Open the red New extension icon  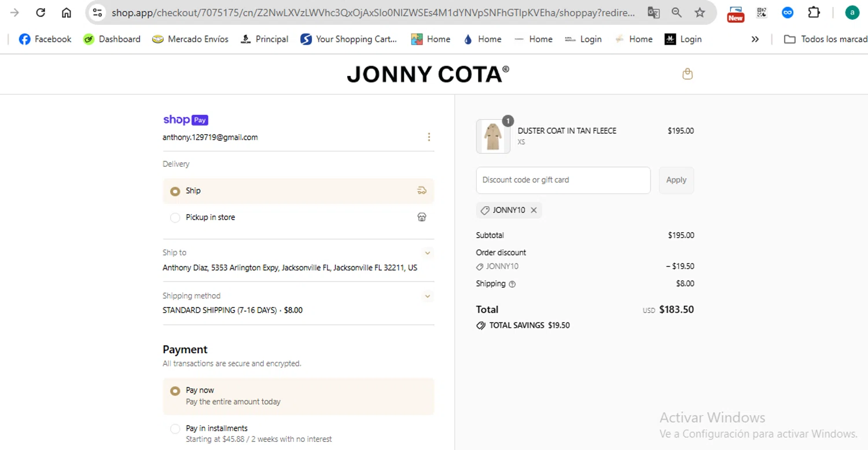(735, 13)
